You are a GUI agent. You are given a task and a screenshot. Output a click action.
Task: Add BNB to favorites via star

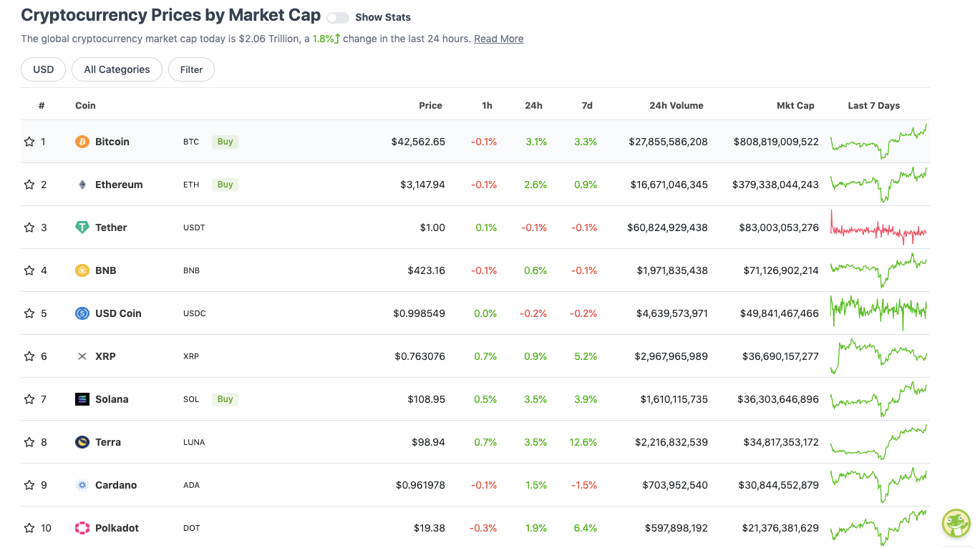coord(29,270)
